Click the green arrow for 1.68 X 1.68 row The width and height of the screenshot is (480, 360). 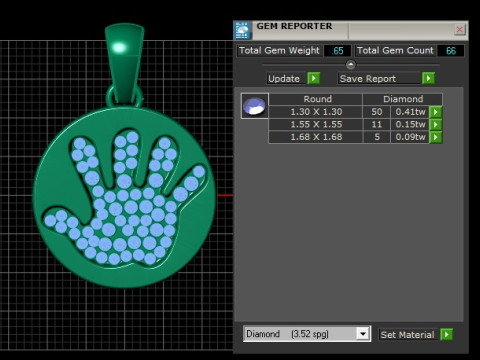[436, 137]
